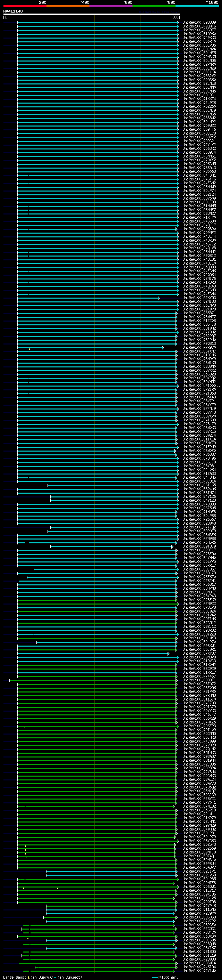
Task: Select the UniRef100_Q9MUV8 label
Action: coord(199,657)
